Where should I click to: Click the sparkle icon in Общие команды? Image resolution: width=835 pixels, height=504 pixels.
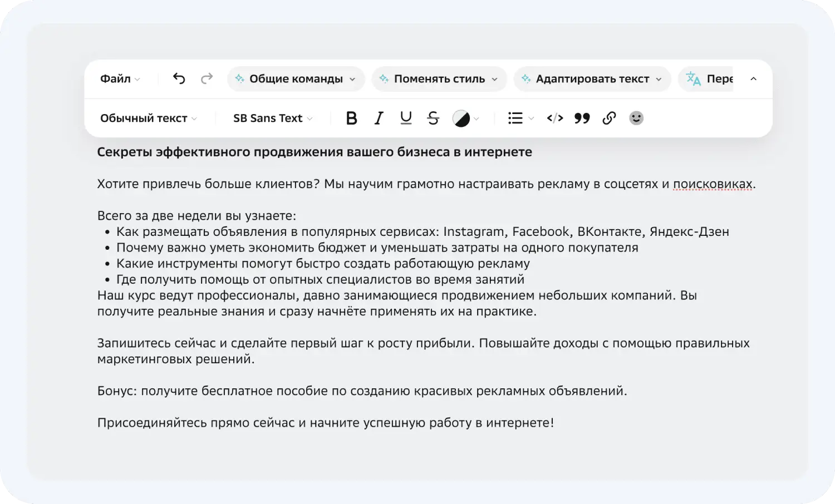pos(240,78)
